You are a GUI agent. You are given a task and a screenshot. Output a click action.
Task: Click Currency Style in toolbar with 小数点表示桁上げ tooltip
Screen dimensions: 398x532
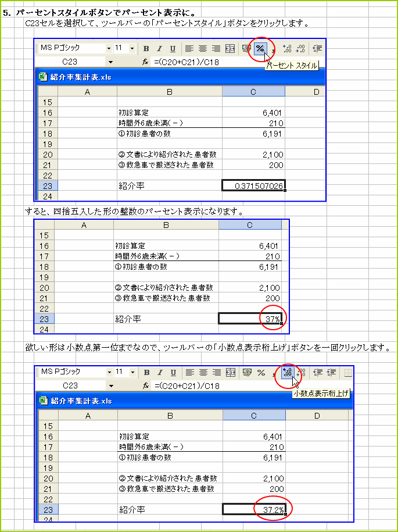[247, 373]
